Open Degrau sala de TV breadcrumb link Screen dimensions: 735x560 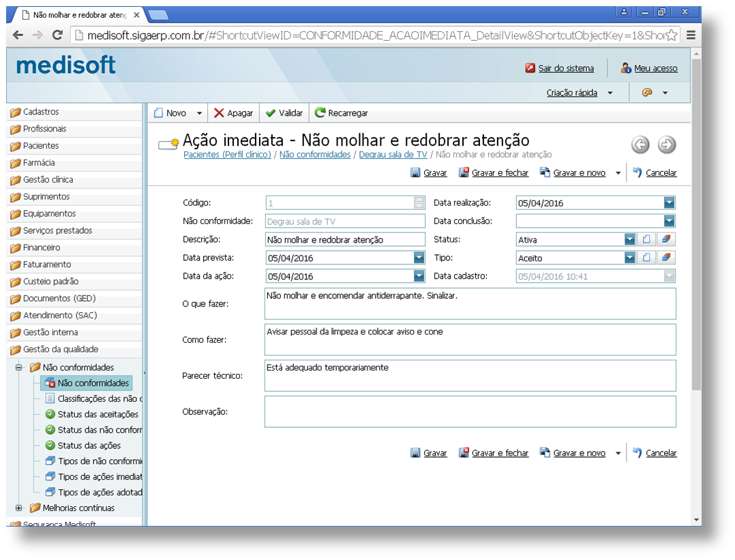(393, 155)
